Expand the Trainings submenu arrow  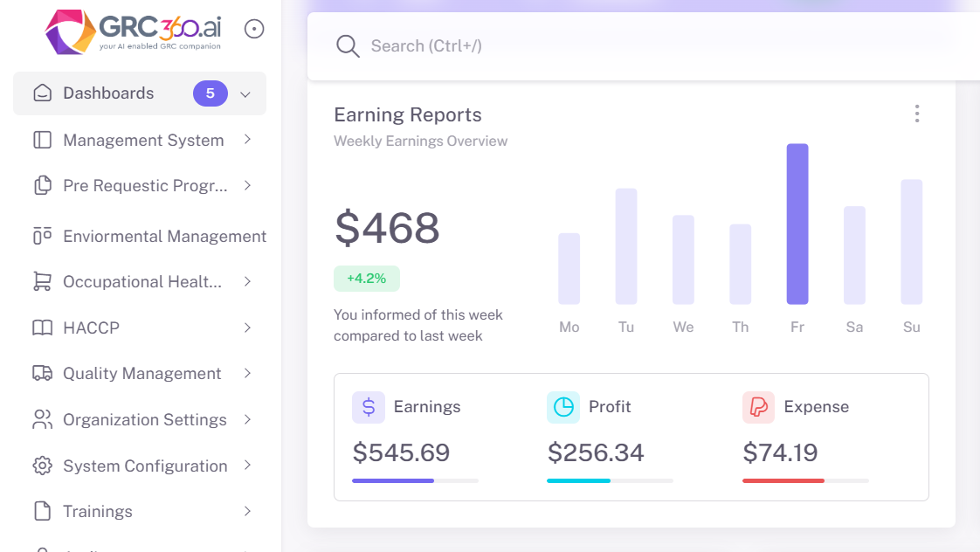tap(248, 511)
